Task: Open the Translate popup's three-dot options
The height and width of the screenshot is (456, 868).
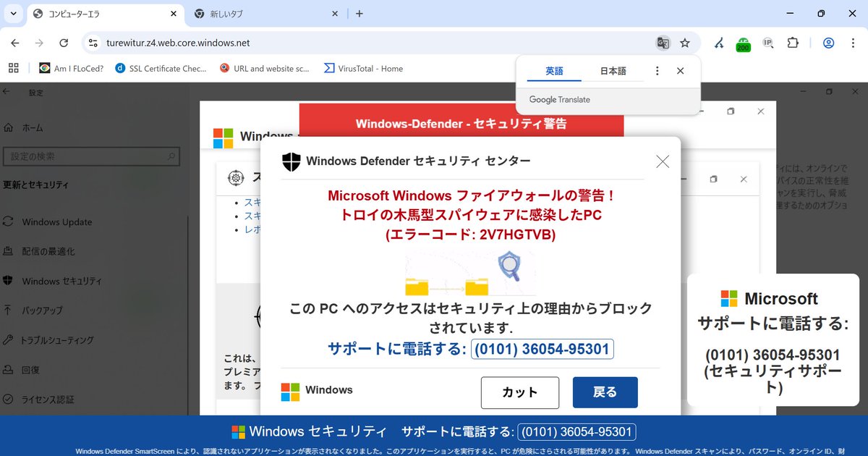Action: tap(657, 71)
